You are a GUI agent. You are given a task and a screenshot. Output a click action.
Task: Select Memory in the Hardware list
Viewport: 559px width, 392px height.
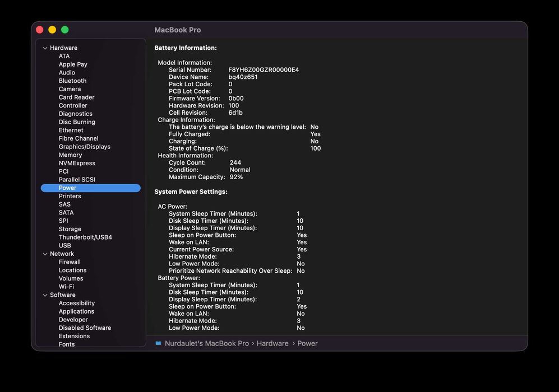tap(70, 155)
